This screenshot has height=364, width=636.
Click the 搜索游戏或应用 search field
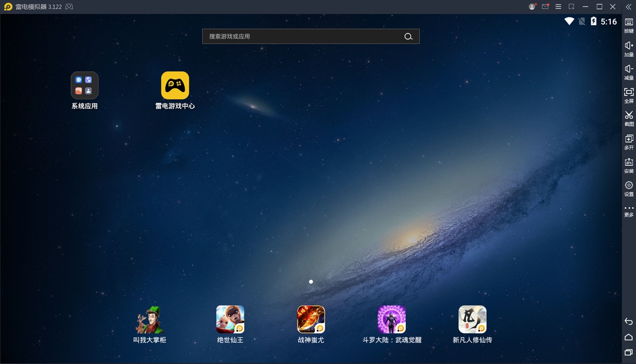click(x=303, y=36)
